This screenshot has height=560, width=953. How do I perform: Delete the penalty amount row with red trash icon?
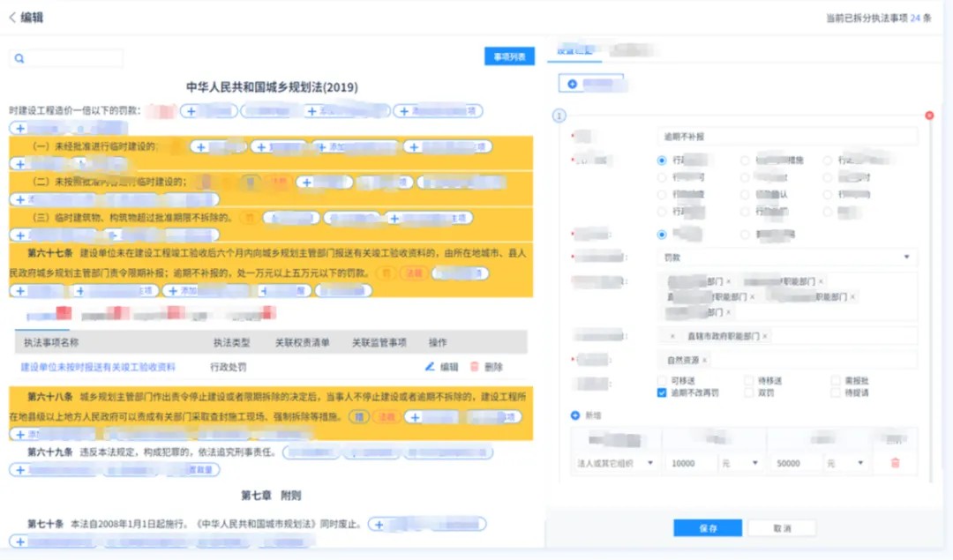(895, 463)
